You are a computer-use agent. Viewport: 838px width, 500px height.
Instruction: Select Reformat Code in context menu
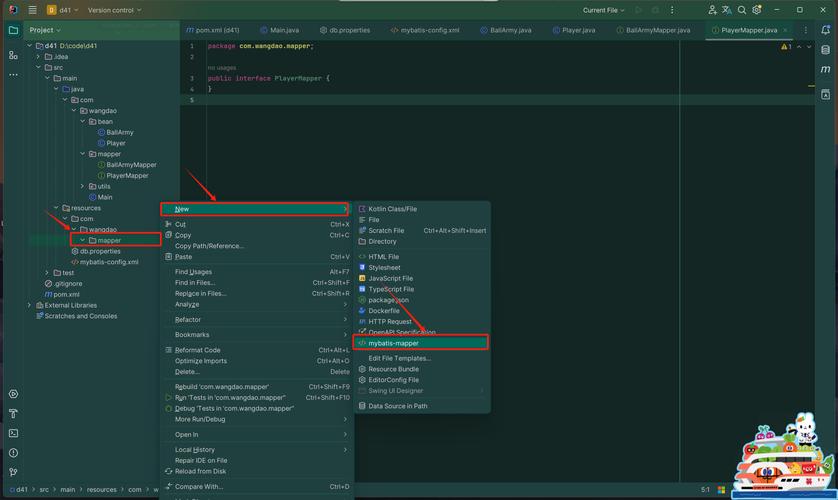point(197,350)
